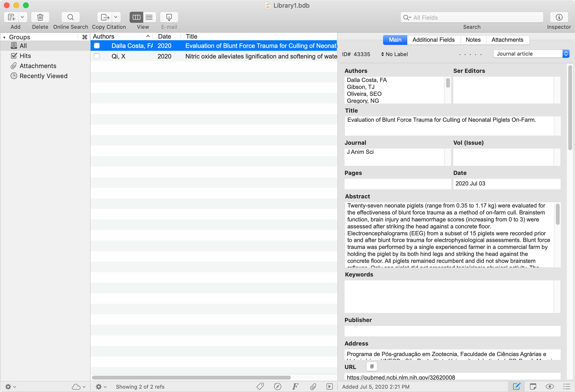Click in the Pages field
Image resolution: width=575 pixels, height=392 pixels.
[398, 184]
